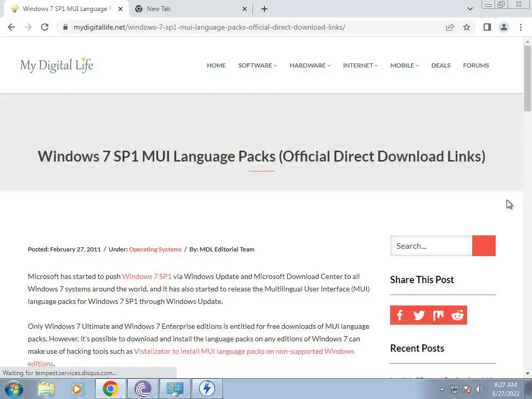Bookmark this page with the star icon
Screen dimensions: 532x399
pyautogui.click(x=467, y=27)
